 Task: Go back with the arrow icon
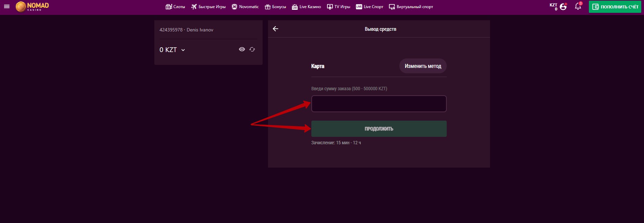[x=275, y=29]
